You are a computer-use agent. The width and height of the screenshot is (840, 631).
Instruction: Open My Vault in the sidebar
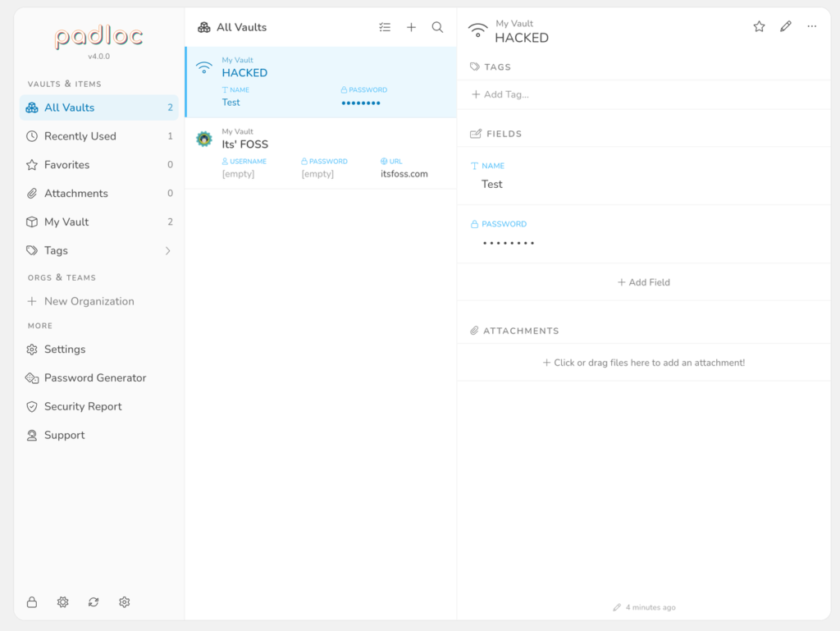(99, 222)
